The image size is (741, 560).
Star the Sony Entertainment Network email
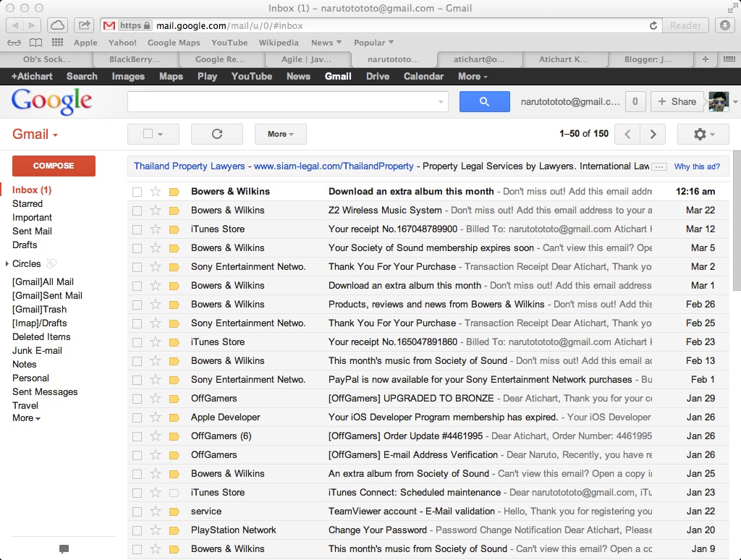click(x=154, y=267)
